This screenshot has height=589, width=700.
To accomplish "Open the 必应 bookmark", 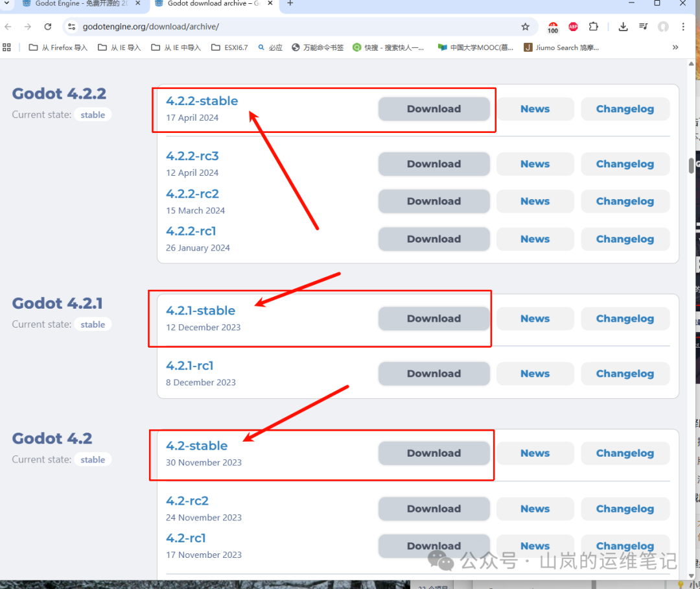I will pyautogui.click(x=270, y=47).
